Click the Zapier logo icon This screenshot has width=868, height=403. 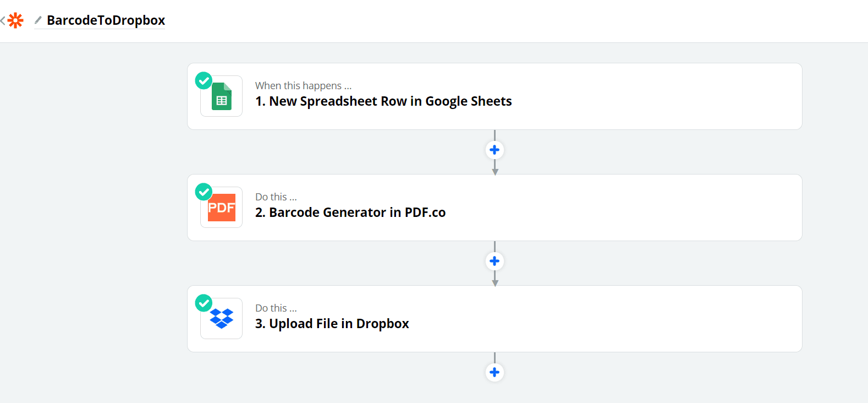point(16,21)
